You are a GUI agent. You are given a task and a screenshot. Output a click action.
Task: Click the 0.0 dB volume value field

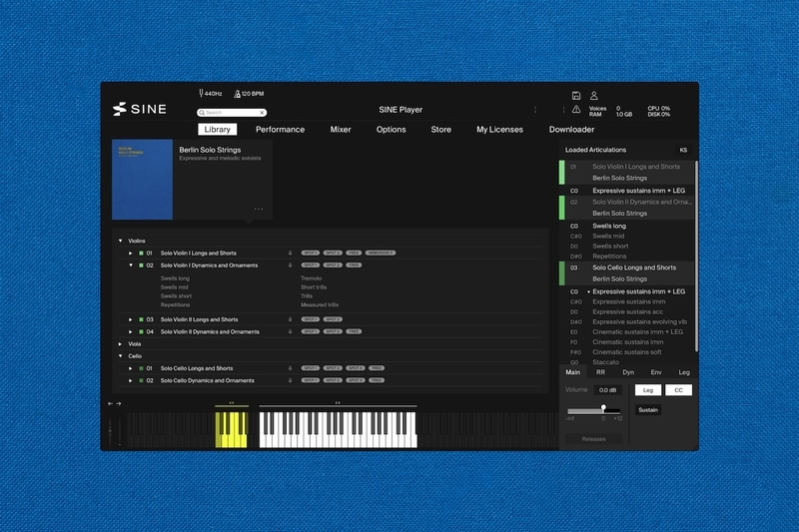click(x=607, y=390)
